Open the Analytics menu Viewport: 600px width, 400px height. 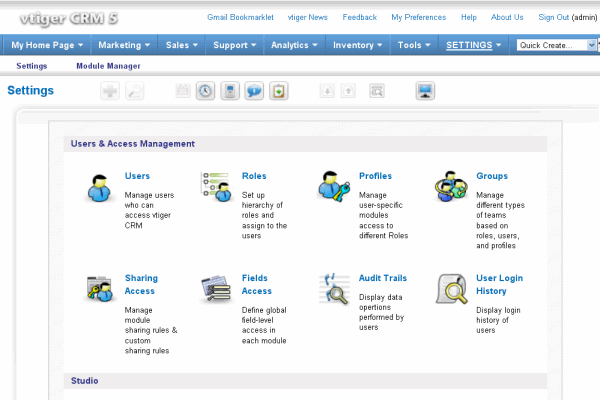[295, 45]
